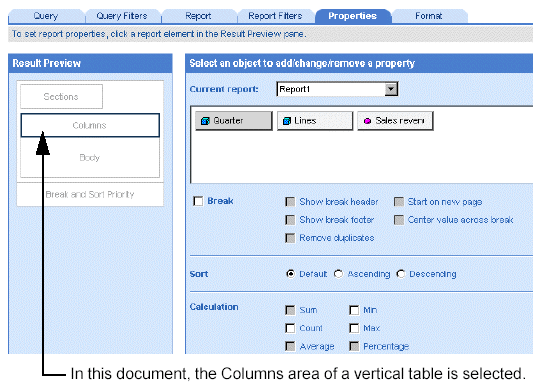Click the Quarter dimension cube icon

(205, 121)
